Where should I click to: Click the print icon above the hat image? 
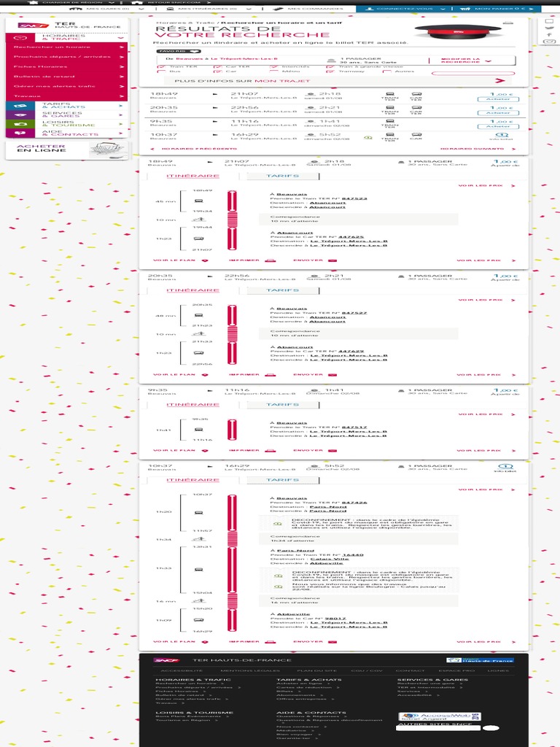(x=508, y=22)
